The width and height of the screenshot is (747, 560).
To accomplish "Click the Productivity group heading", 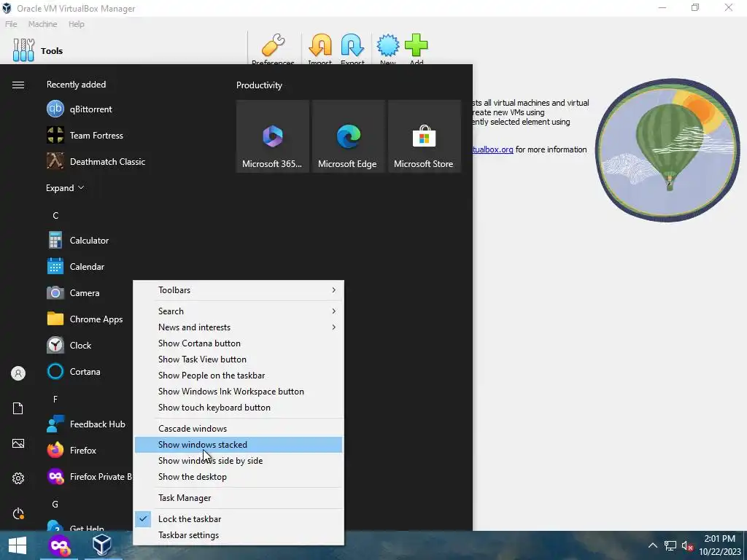I will coord(259,85).
